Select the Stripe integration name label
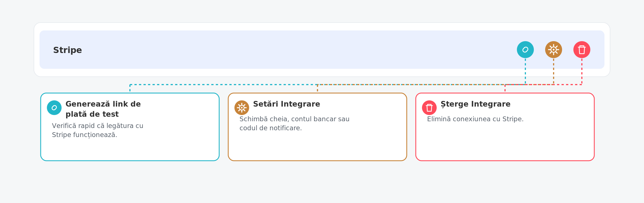This screenshot has height=203, width=644. (68, 50)
